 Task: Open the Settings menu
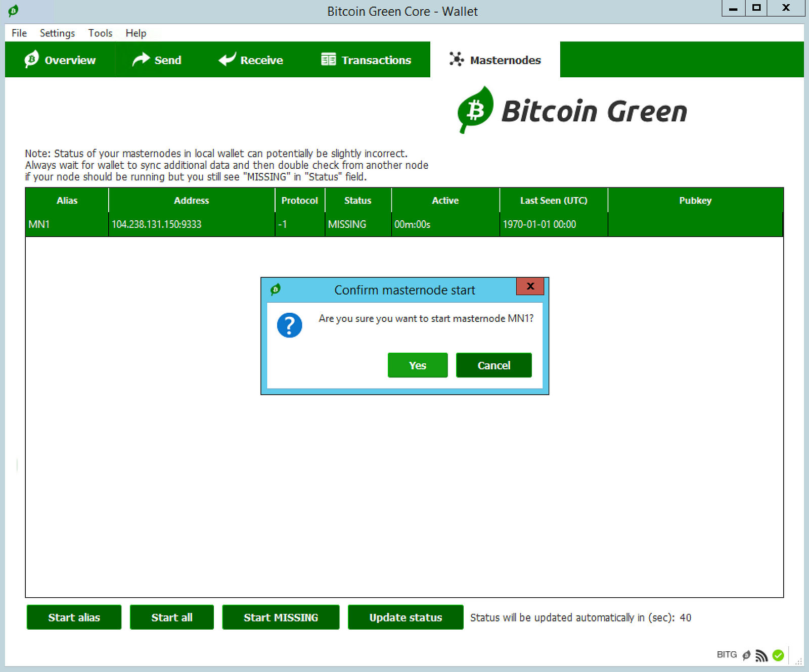(57, 33)
